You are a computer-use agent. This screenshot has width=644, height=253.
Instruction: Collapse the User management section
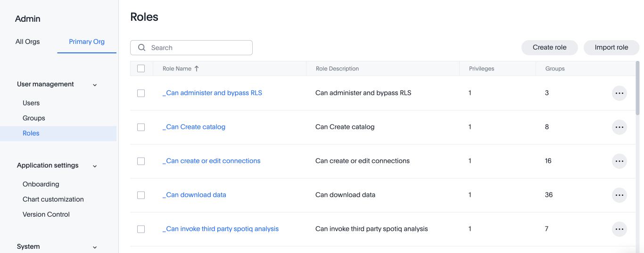(x=95, y=85)
